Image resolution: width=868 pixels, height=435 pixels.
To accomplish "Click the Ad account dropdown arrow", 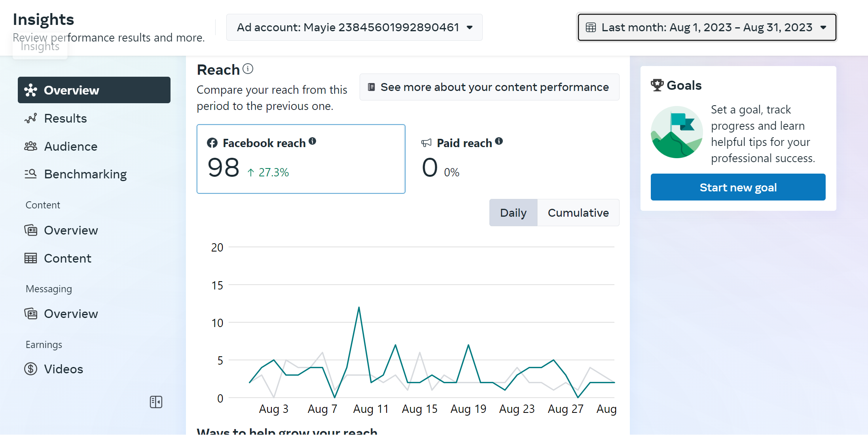I will (x=470, y=27).
